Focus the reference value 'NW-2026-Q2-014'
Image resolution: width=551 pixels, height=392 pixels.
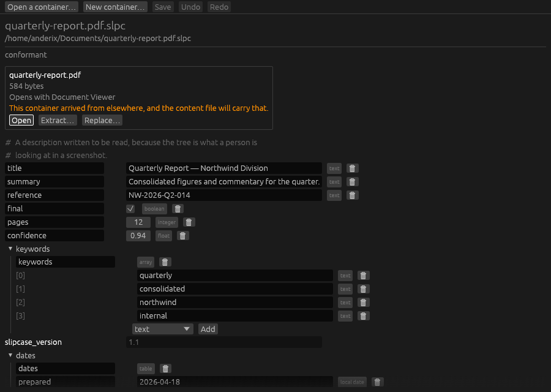click(224, 195)
